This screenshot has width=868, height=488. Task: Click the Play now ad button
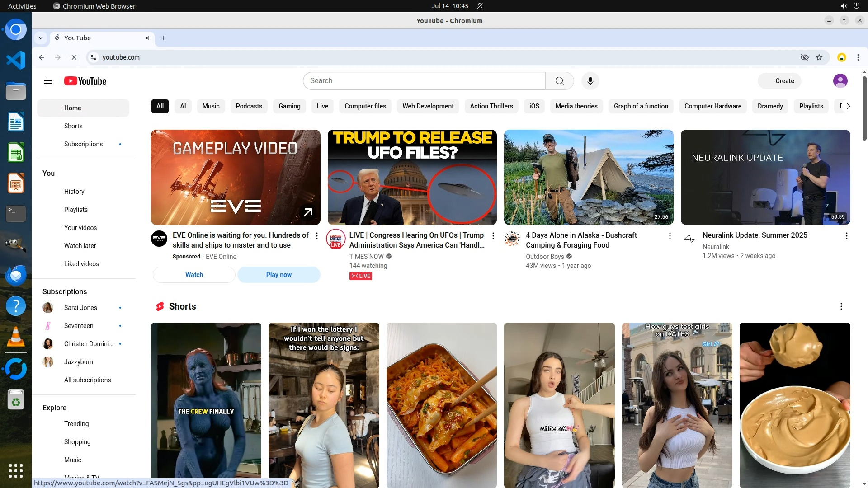(x=278, y=275)
